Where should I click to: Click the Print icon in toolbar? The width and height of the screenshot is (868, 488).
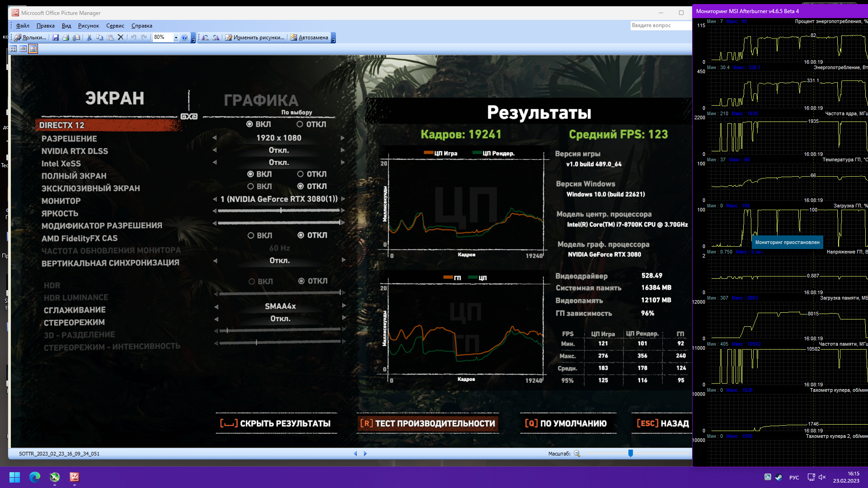[x=66, y=38]
